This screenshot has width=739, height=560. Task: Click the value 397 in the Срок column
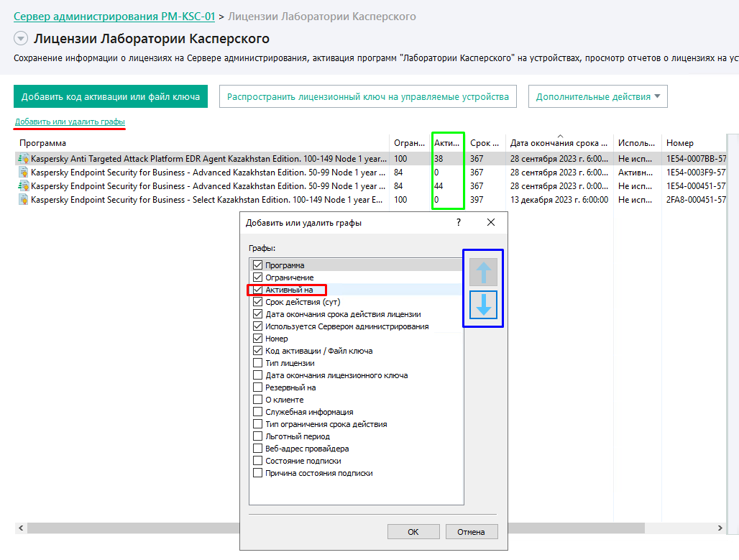pos(477,200)
